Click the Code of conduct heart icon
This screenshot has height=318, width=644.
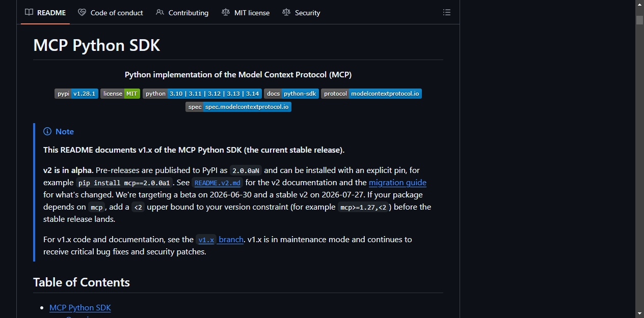pos(82,13)
